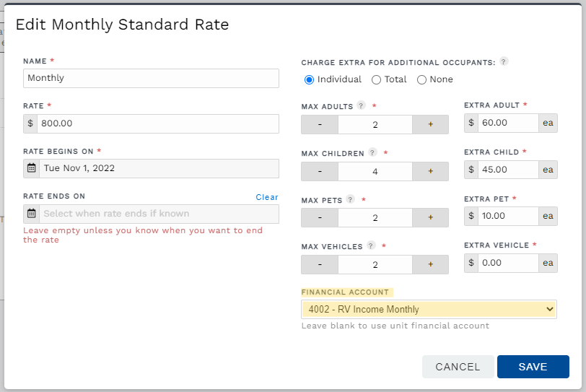Decrease Max Vehicles with minus button

click(x=320, y=264)
